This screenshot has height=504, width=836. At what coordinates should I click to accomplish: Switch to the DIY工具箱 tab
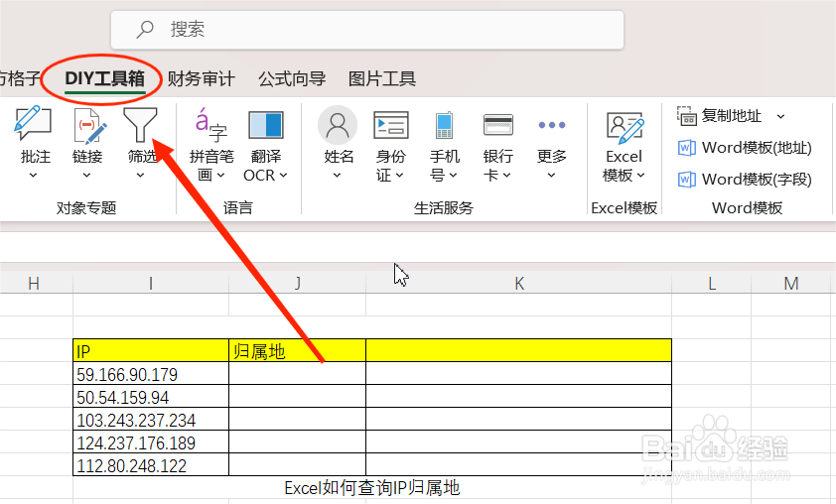[104, 78]
